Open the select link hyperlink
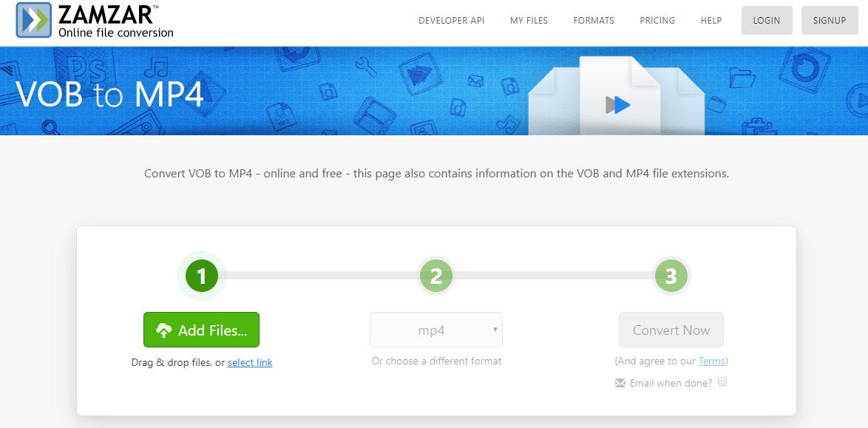This screenshot has height=428, width=868. 250,363
